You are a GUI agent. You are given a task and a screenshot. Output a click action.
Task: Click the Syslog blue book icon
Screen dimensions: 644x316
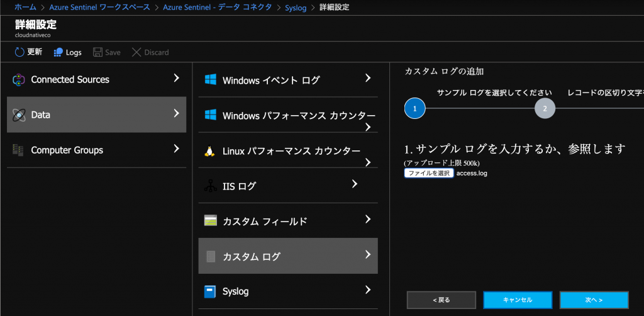click(210, 291)
